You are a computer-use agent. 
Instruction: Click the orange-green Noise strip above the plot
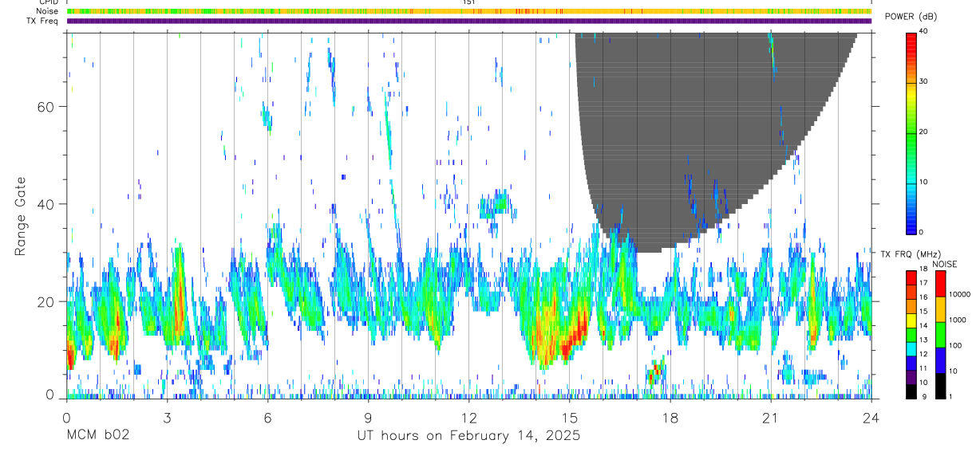coord(469,11)
